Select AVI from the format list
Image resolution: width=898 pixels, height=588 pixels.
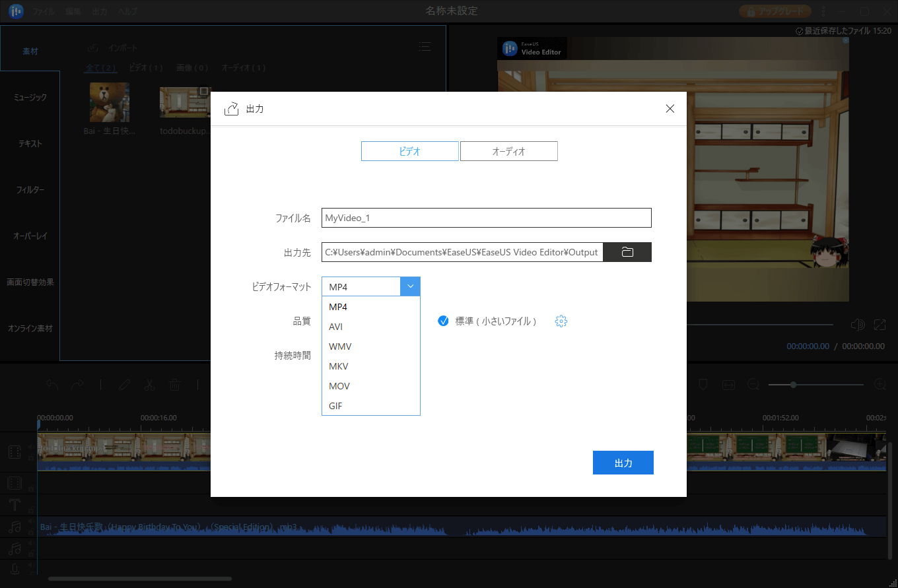pos(370,327)
